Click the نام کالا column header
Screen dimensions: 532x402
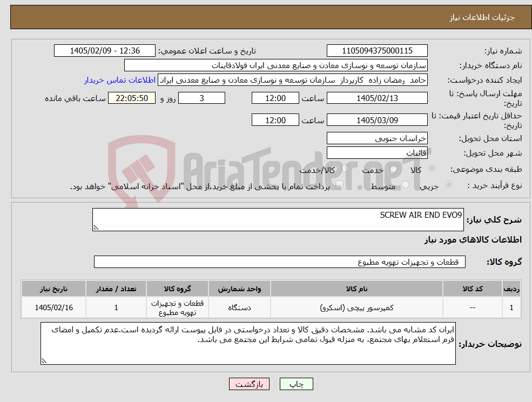(356, 289)
